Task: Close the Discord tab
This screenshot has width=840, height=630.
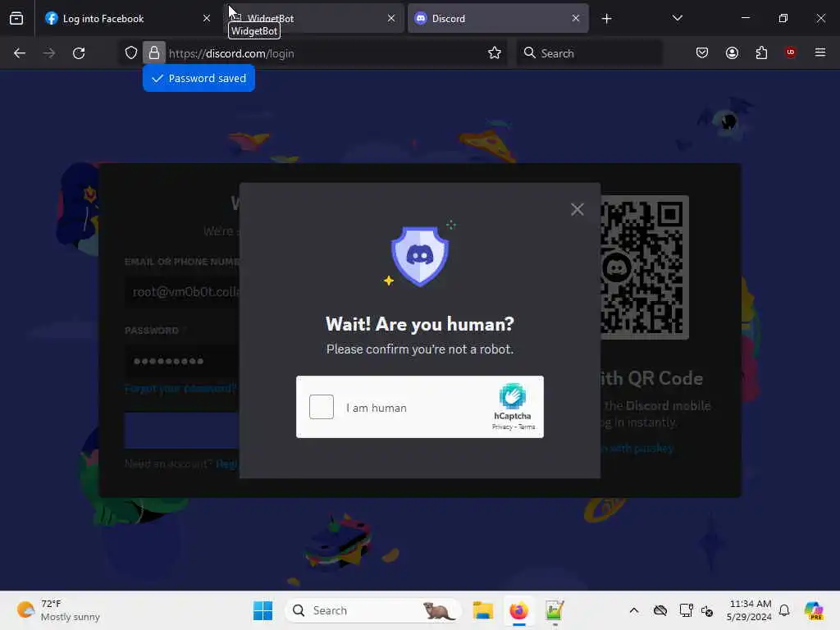Action: pyautogui.click(x=575, y=18)
